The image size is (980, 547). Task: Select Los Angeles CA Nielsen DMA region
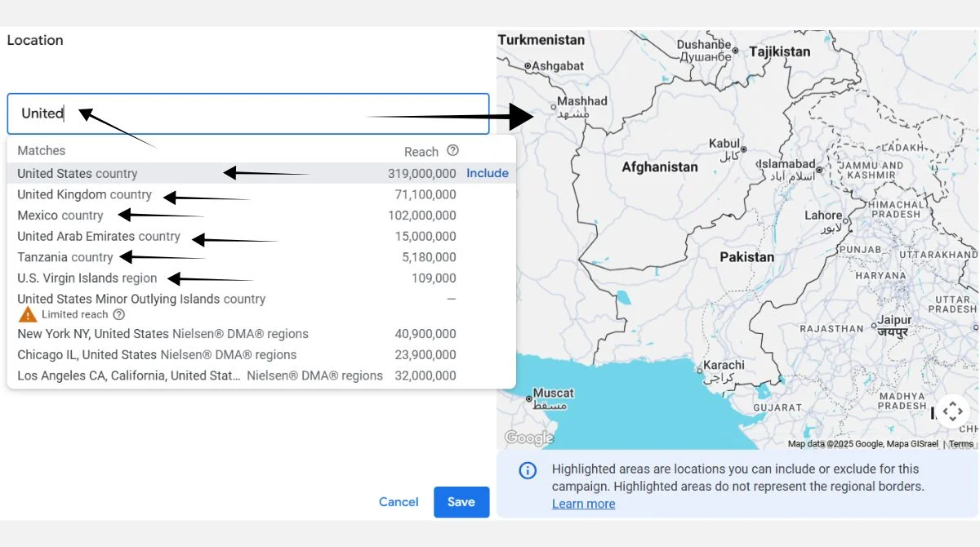[x=261, y=376]
